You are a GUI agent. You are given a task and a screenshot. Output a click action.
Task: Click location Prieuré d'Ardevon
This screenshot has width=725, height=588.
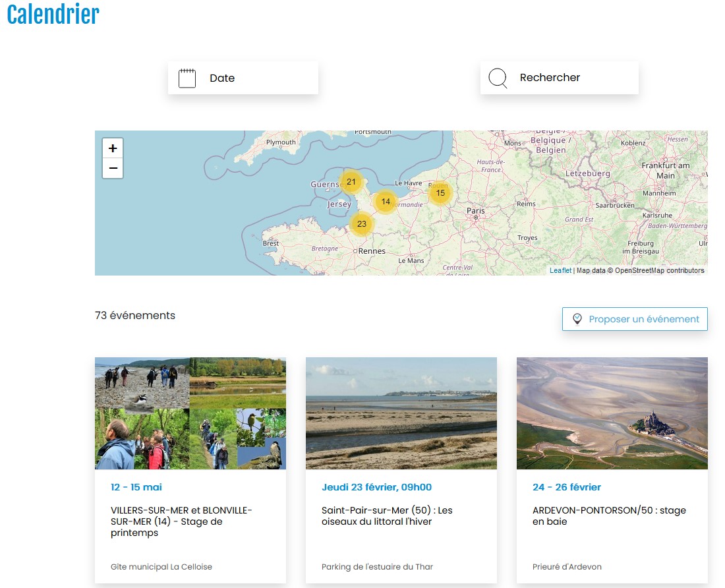pos(567,567)
